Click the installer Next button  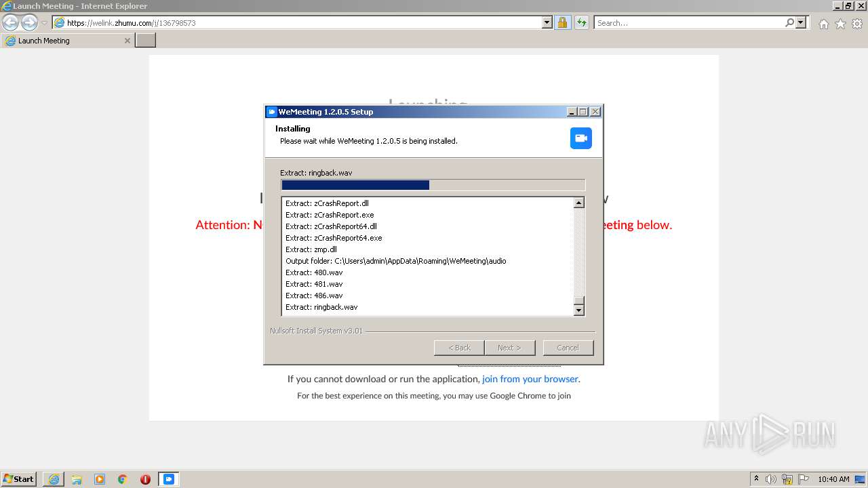click(x=509, y=348)
